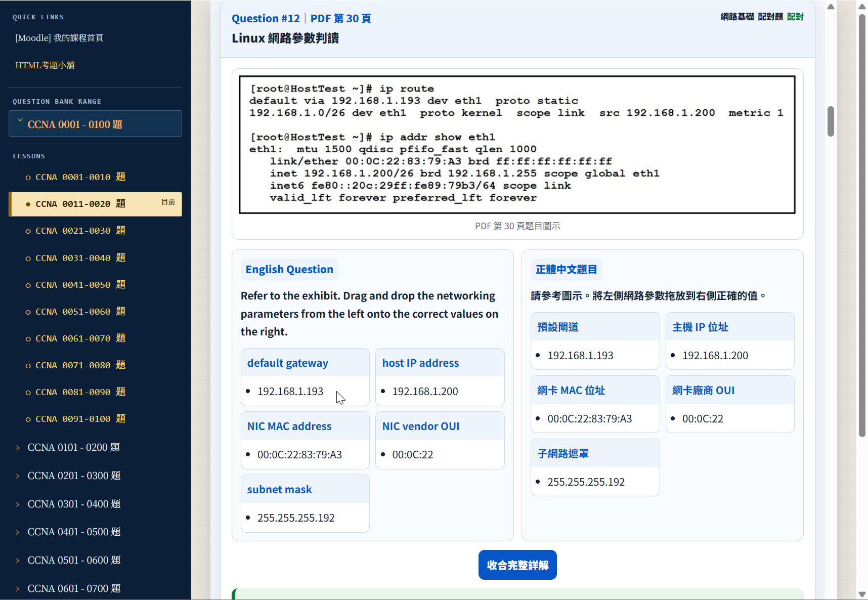Click the 預設閘道 card header

595,327
